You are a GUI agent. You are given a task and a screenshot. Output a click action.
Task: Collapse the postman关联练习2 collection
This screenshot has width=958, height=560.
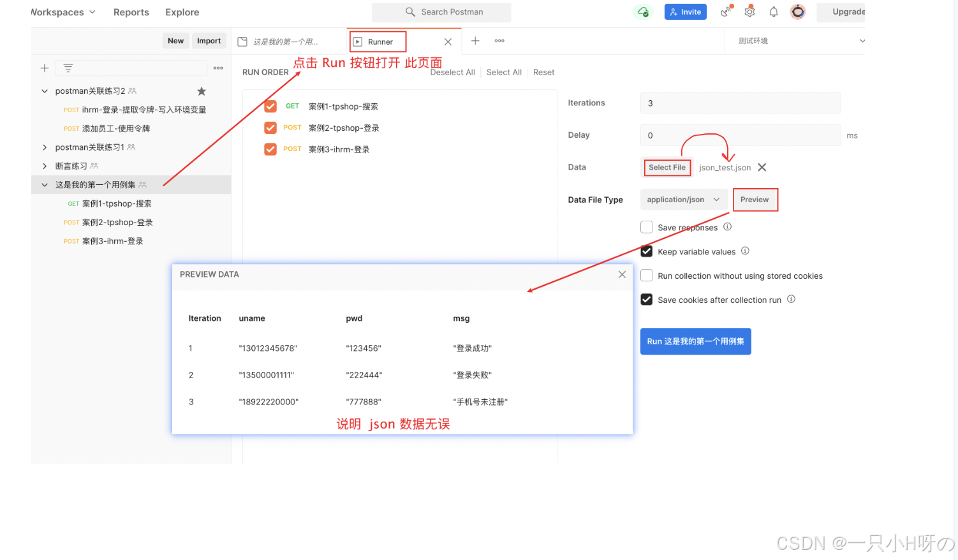coord(45,91)
